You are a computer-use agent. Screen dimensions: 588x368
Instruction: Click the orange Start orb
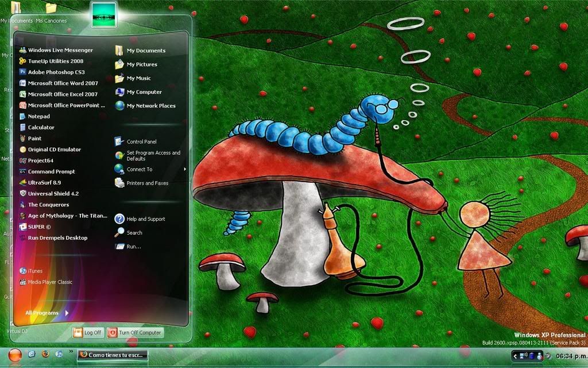coord(15,355)
